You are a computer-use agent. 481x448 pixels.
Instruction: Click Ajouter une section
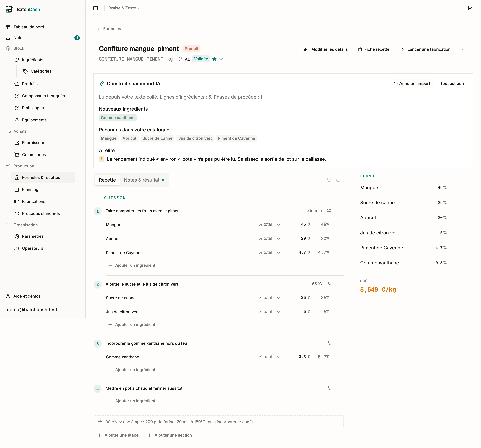tap(170, 435)
